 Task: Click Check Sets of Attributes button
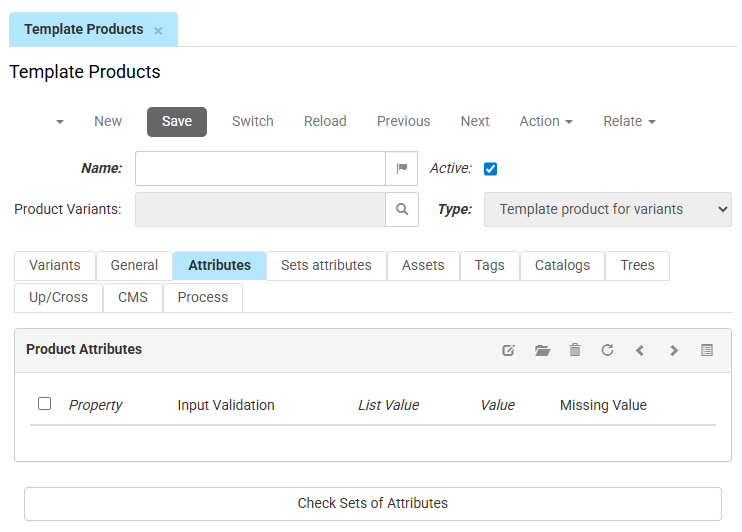pyautogui.click(x=373, y=504)
